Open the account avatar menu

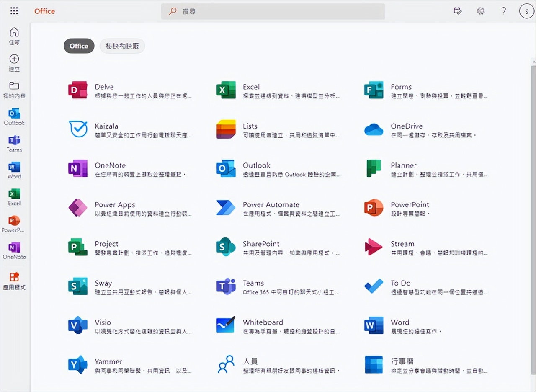pos(526,11)
